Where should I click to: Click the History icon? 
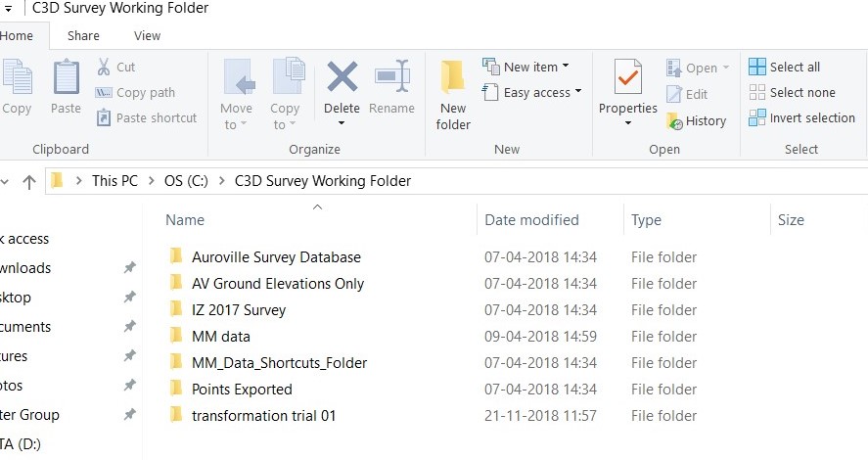tap(675, 121)
